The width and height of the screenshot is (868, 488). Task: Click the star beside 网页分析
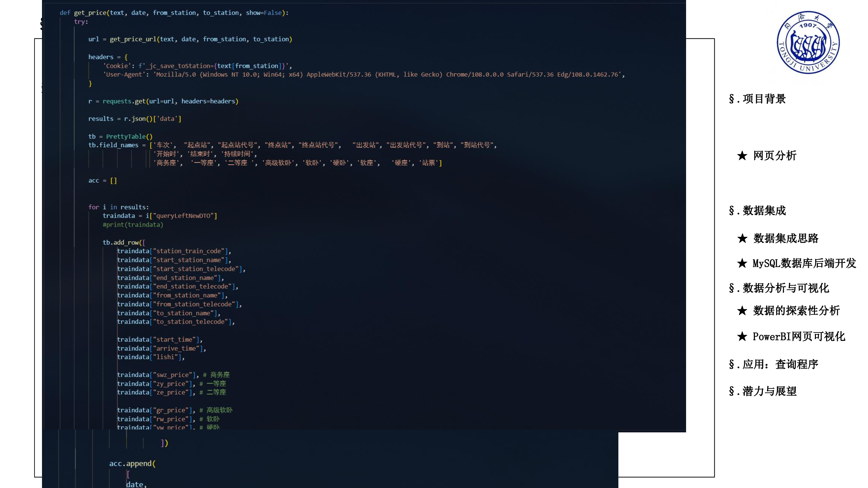(x=742, y=156)
